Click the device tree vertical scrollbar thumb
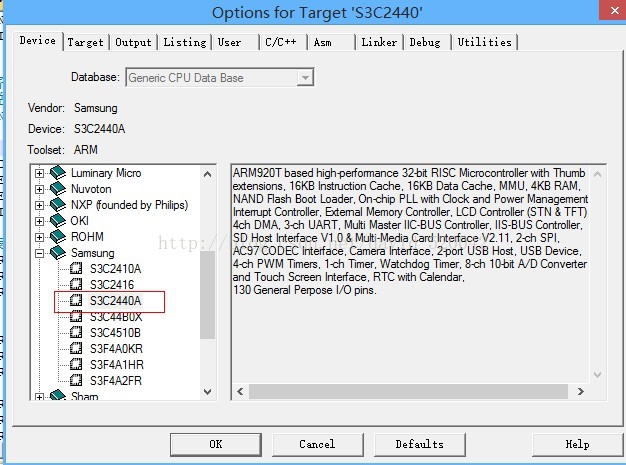Screen dimensions: 626x465 click(207, 295)
